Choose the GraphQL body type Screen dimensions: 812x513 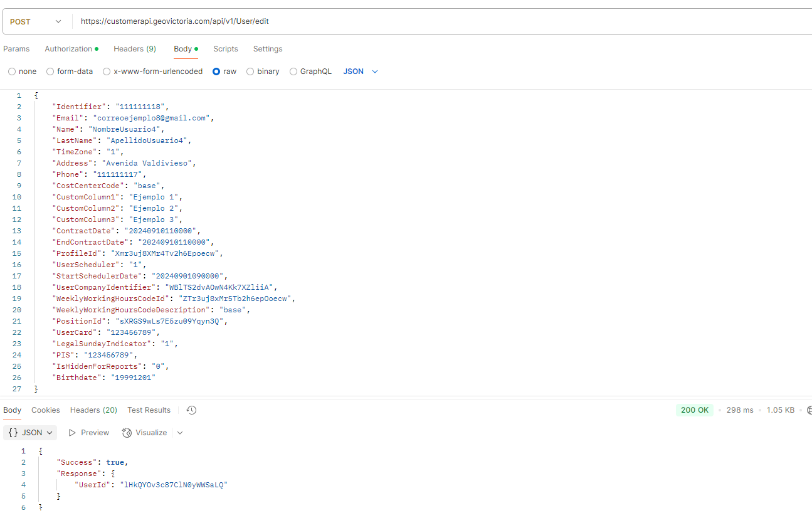click(x=293, y=71)
